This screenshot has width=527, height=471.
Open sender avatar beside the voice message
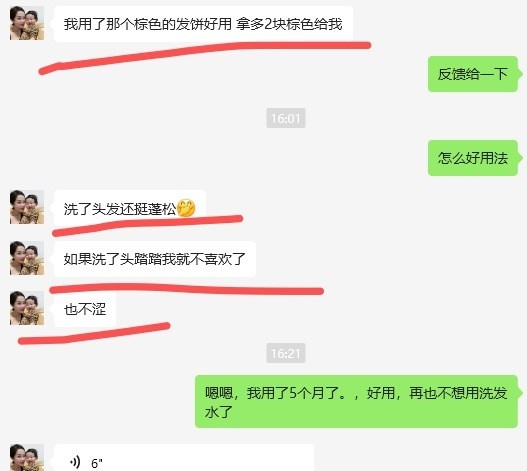tap(27, 458)
